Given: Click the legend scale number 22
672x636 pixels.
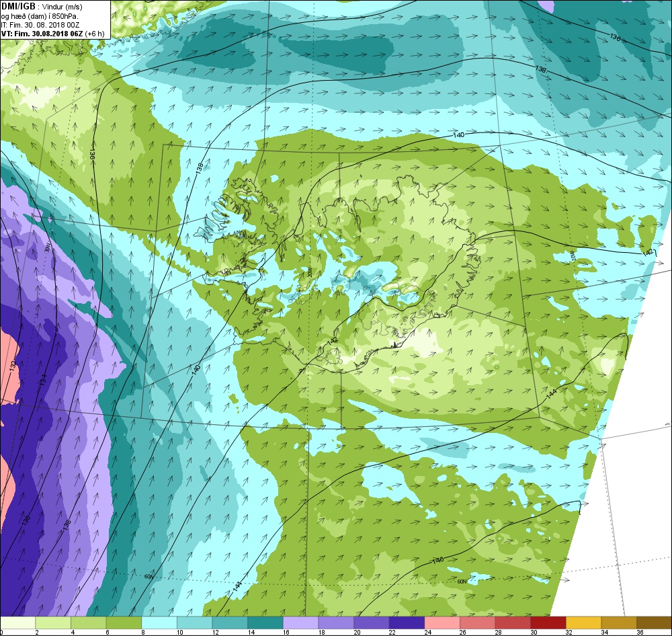Looking at the screenshot, I should [x=392, y=632].
